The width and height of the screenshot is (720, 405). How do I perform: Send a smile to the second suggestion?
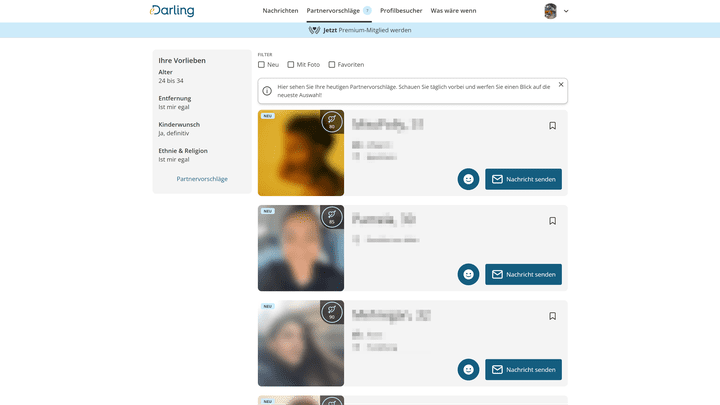click(468, 274)
